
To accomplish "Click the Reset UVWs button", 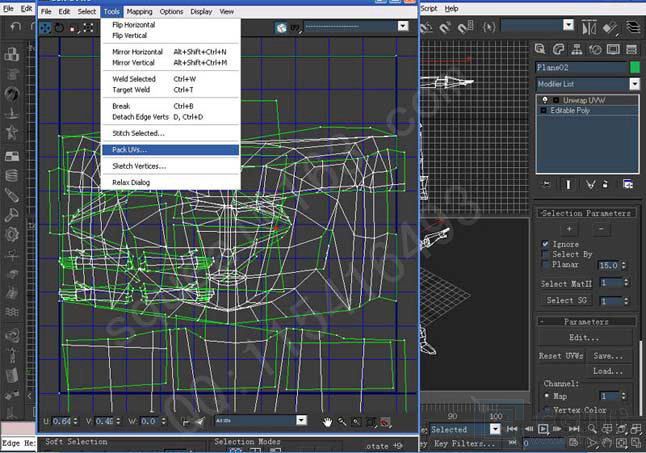I will [x=561, y=356].
